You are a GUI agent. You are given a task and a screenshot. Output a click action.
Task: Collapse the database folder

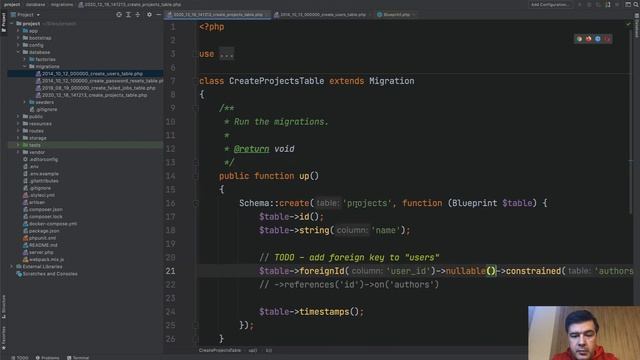[x=18, y=52]
